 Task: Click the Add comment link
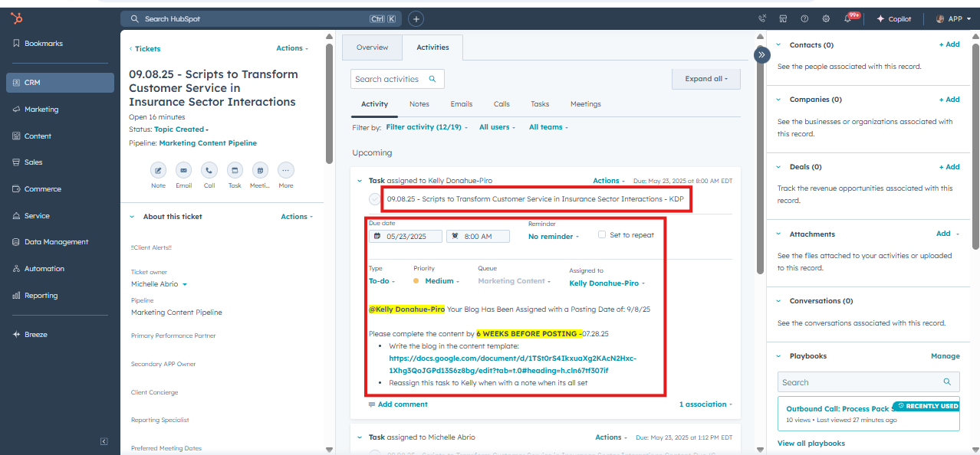[x=403, y=404]
